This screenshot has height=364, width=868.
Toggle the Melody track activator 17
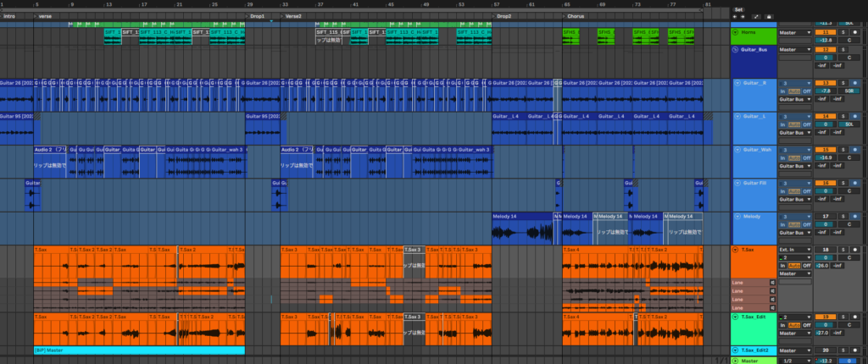click(825, 216)
